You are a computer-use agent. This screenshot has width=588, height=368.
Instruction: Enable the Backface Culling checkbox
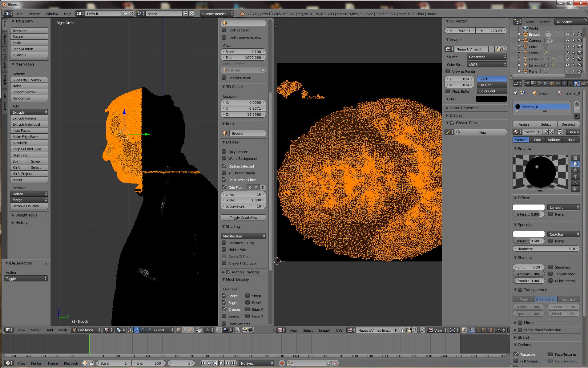click(224, 243)
